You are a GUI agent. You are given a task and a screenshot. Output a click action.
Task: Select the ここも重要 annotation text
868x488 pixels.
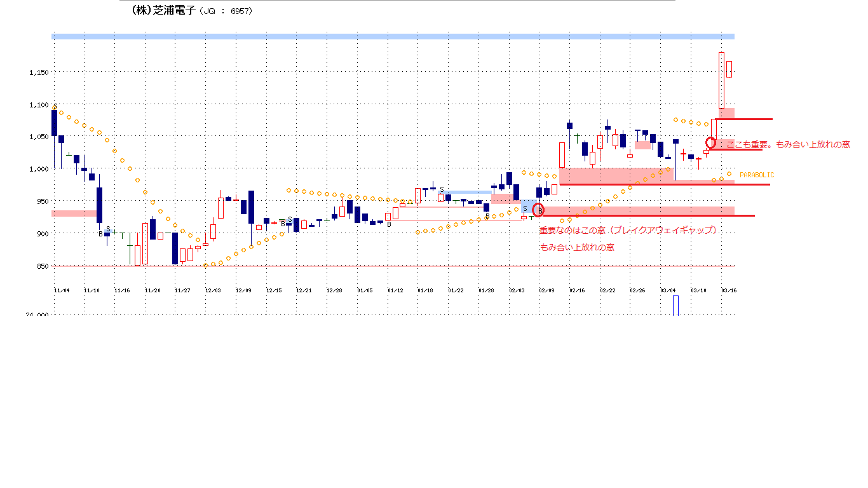[x=787, y=145]
